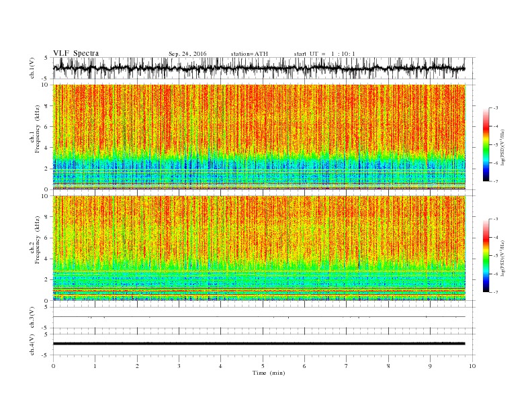Click the 'station=ATH' label
This screenshot has height=411, width=532.
[x=249, y=54]
